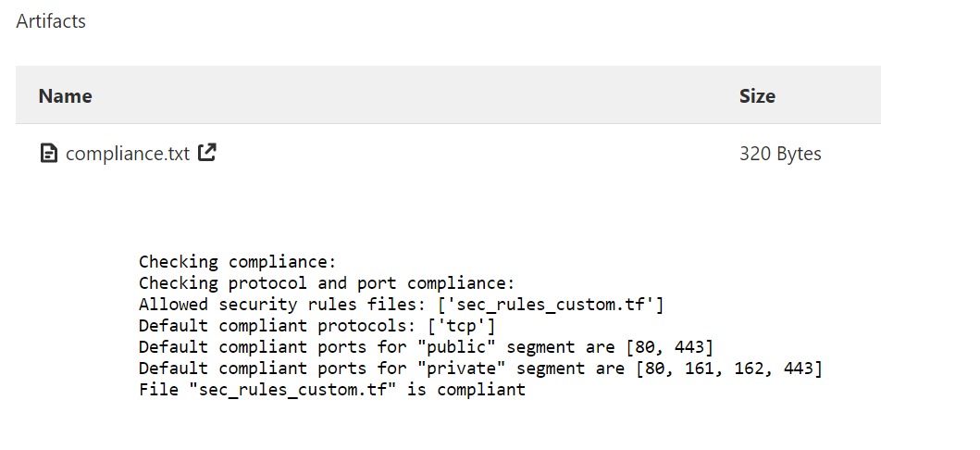The height and width of the screenshot is (450, 980).
Task: Click the [80, 161, 162, 443] port list
Action: pos(728,369)
